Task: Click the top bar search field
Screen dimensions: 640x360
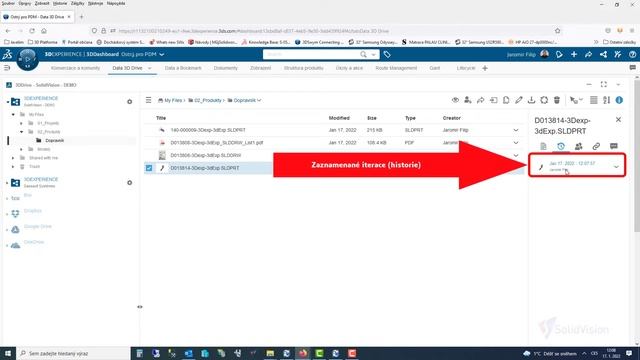Action: [x=312, y=54]
